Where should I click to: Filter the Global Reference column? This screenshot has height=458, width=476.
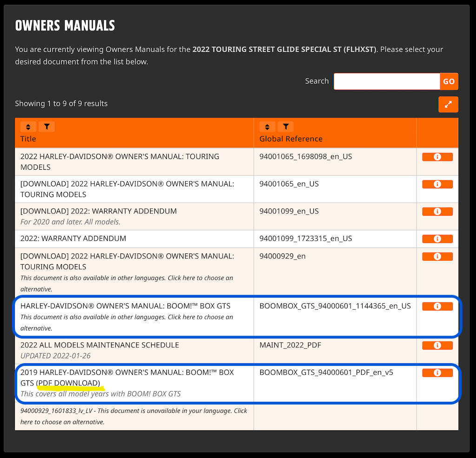285,126
